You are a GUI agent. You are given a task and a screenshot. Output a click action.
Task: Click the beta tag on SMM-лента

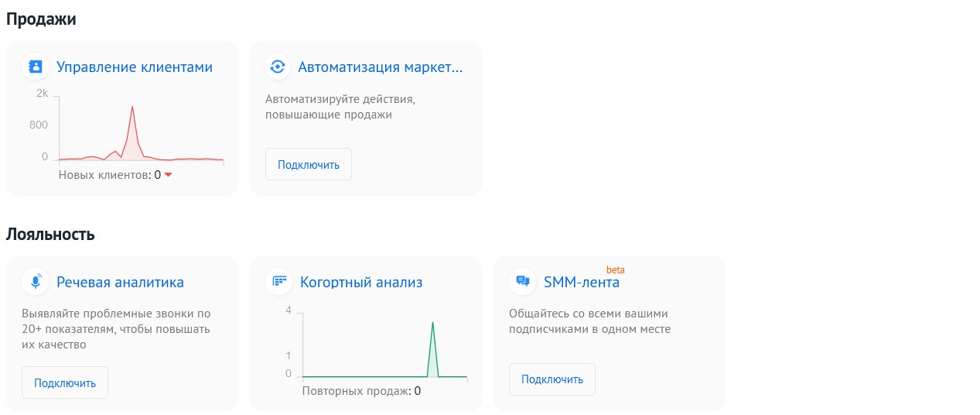[x=615, y=270]
